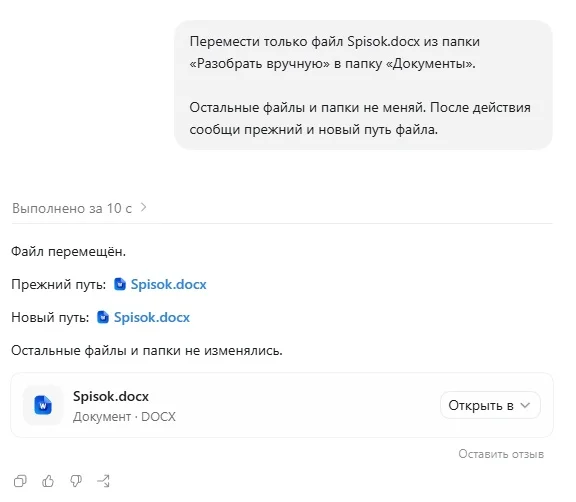Click the Оставить отзыв link
The image size is (576, 502).
(501, 454)
